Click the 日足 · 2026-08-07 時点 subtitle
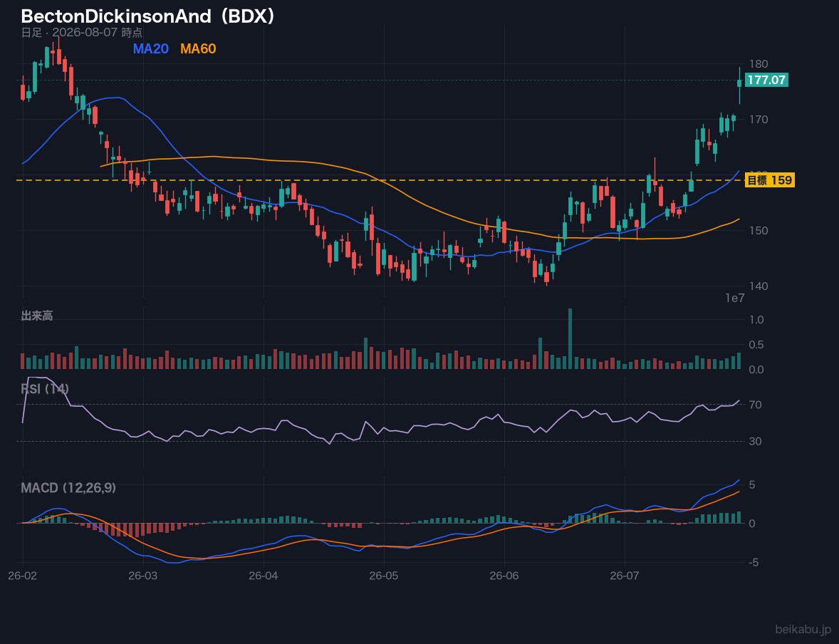This screenshot has height=644, width=839. [x=81, y=32]
